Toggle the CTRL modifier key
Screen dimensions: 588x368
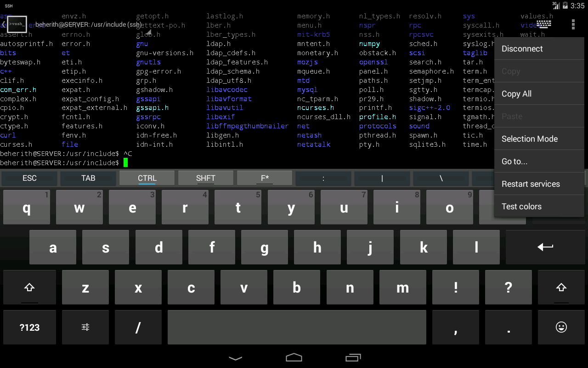[x=147, y=178]
